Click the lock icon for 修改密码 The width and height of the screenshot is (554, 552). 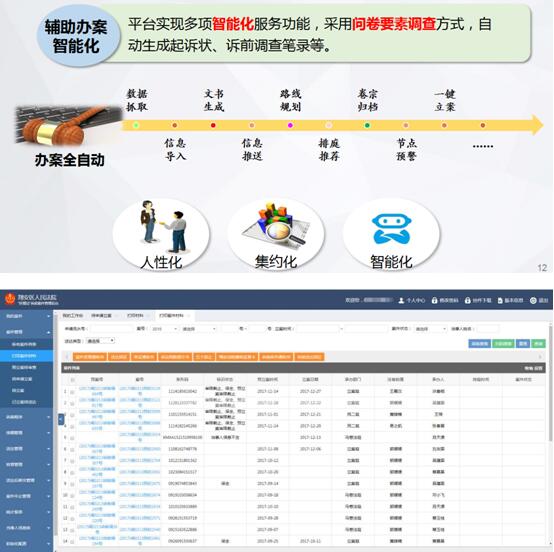pyautogui.click(x=434, y=300)
